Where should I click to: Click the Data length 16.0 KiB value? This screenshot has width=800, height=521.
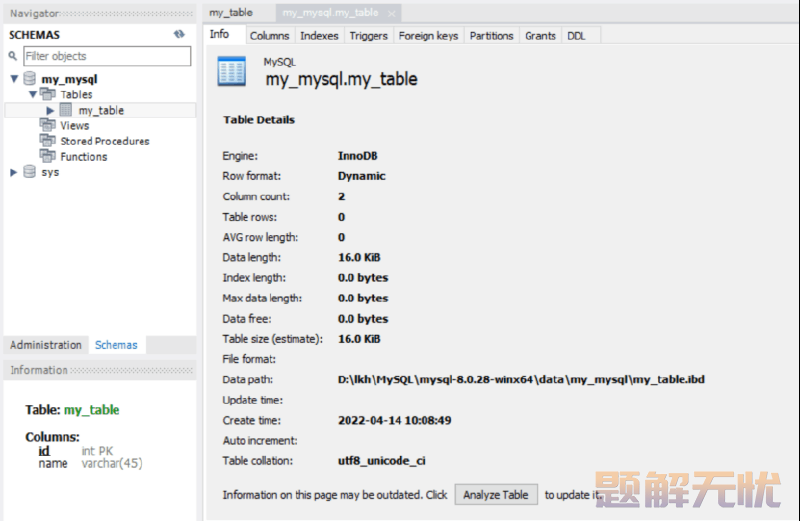[359, 257]
